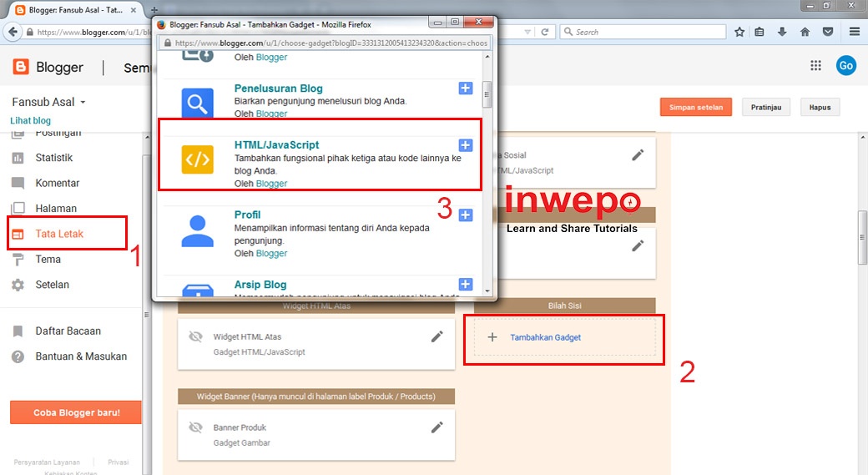Open URL bar history dropdown arrow
Screen dimensions: 868x475
click(527, 32)
